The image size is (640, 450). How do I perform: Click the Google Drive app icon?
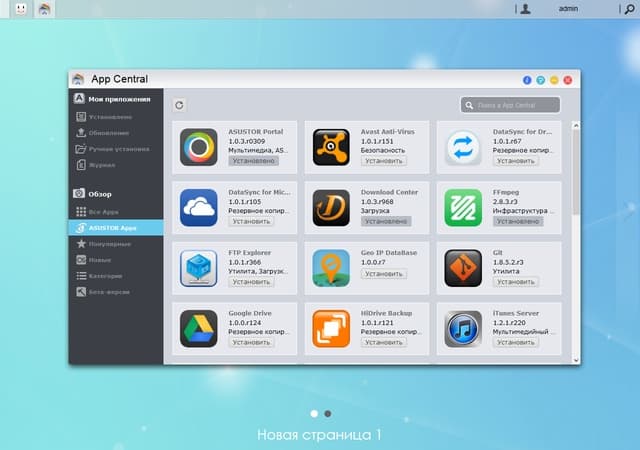click(198, 328)
